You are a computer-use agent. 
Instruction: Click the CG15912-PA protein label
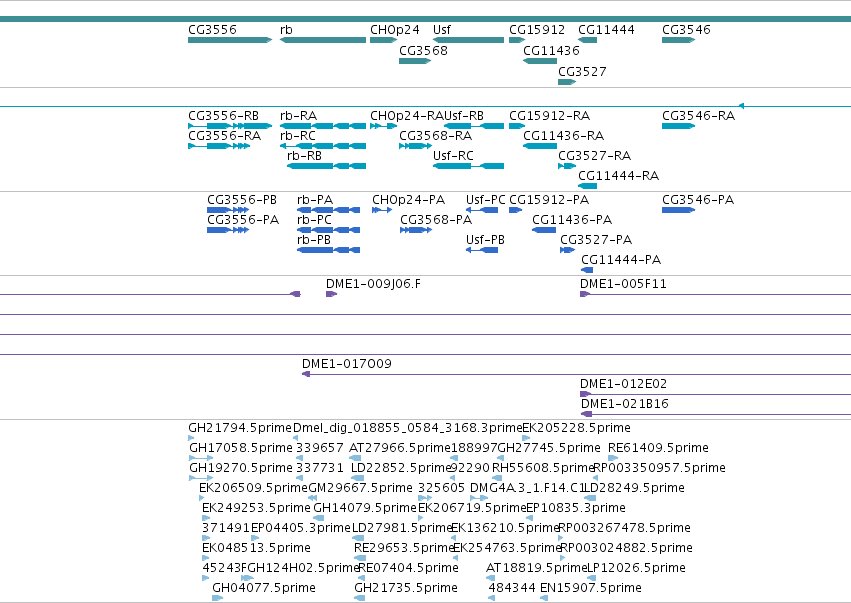pos(549,200)
